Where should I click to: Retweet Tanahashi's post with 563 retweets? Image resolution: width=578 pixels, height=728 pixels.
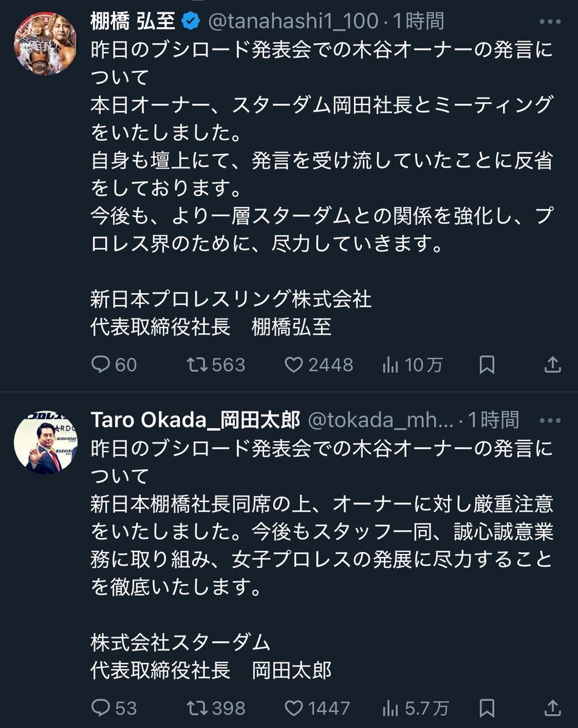(196, 364)
